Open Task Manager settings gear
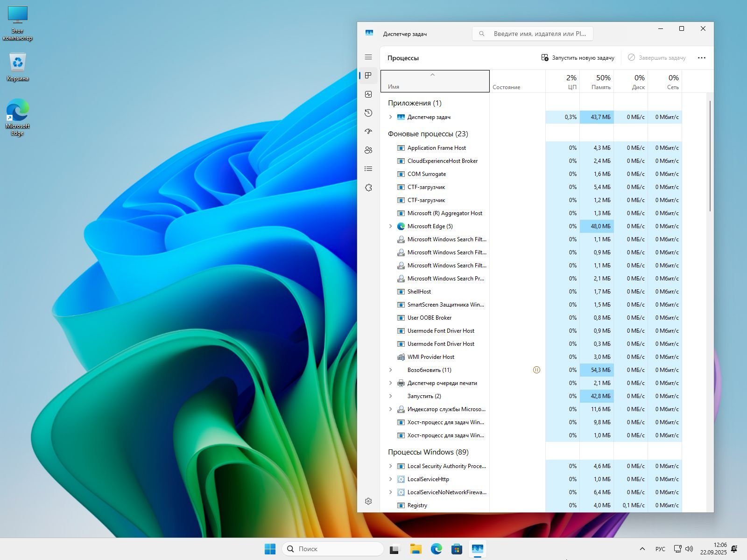This screenshot has height=560, width=747. 368,501
